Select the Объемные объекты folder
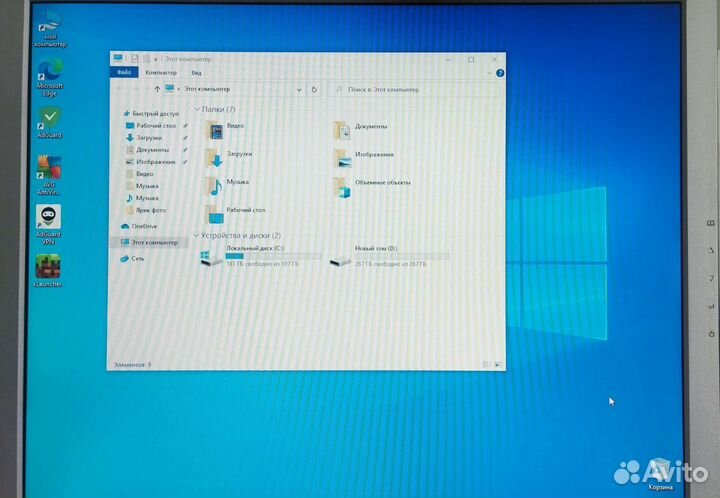The image size is (720, 498). (x=372, y=187)
